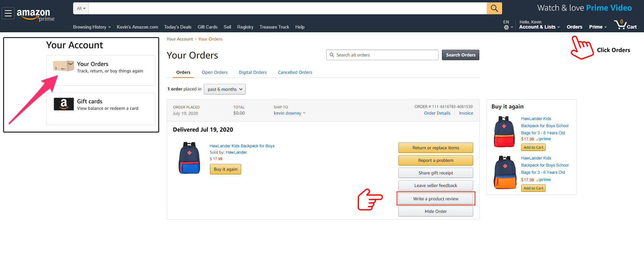
Task: Select the globe language icon
Action: click(506, 27)
